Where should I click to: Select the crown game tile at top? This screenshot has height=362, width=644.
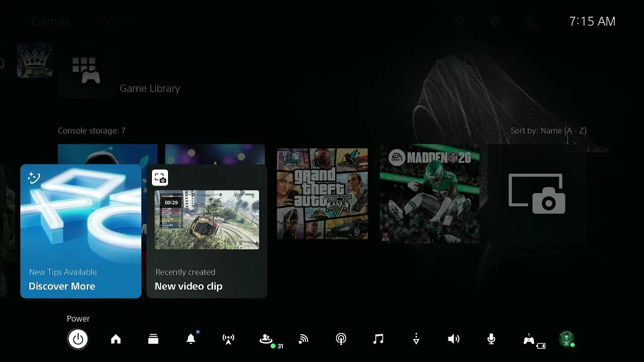[x=35, y=60]
